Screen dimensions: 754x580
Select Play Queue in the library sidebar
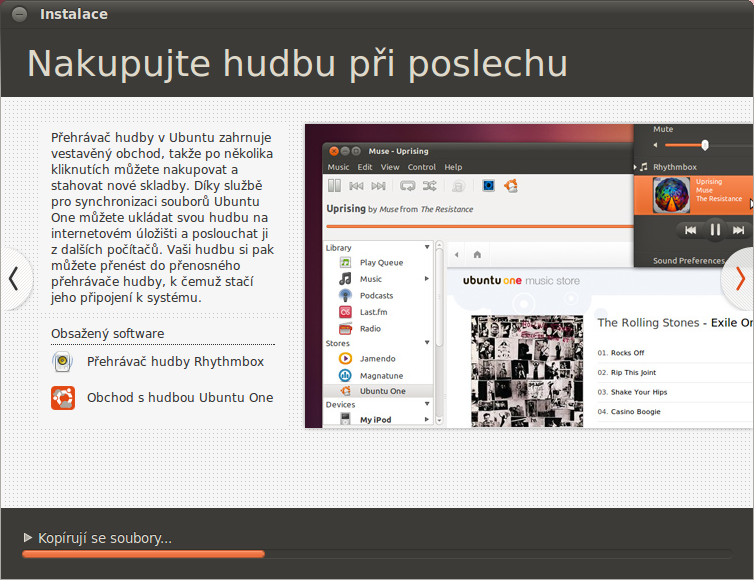[381, 263]
